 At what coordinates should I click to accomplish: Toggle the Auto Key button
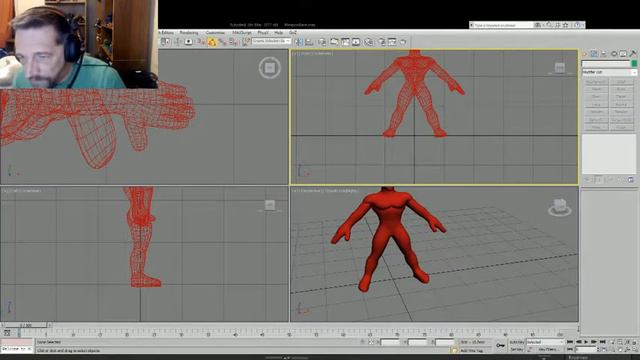click(517, 342)
